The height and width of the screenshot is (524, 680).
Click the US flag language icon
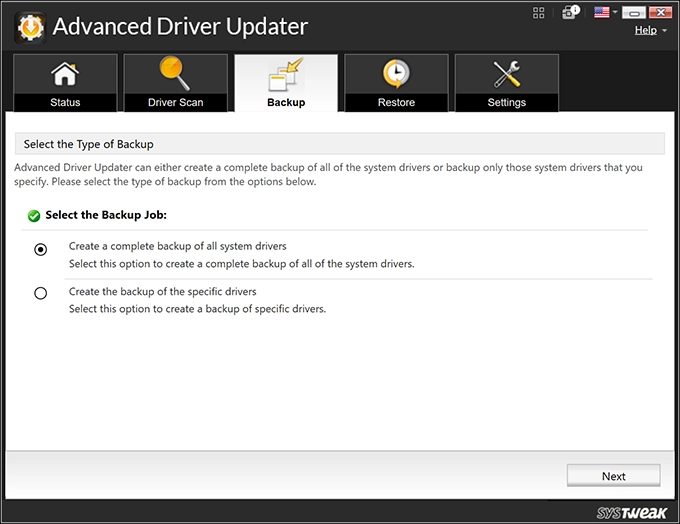(x=602, y=12)
